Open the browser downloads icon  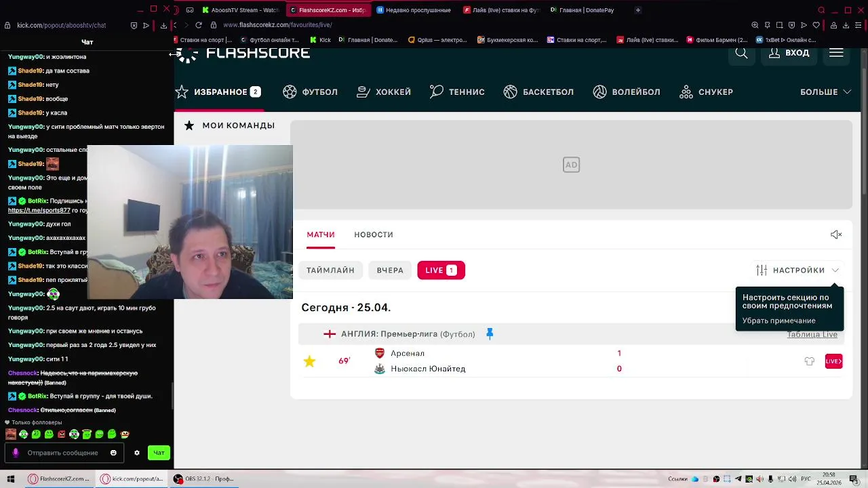point(845,25)
